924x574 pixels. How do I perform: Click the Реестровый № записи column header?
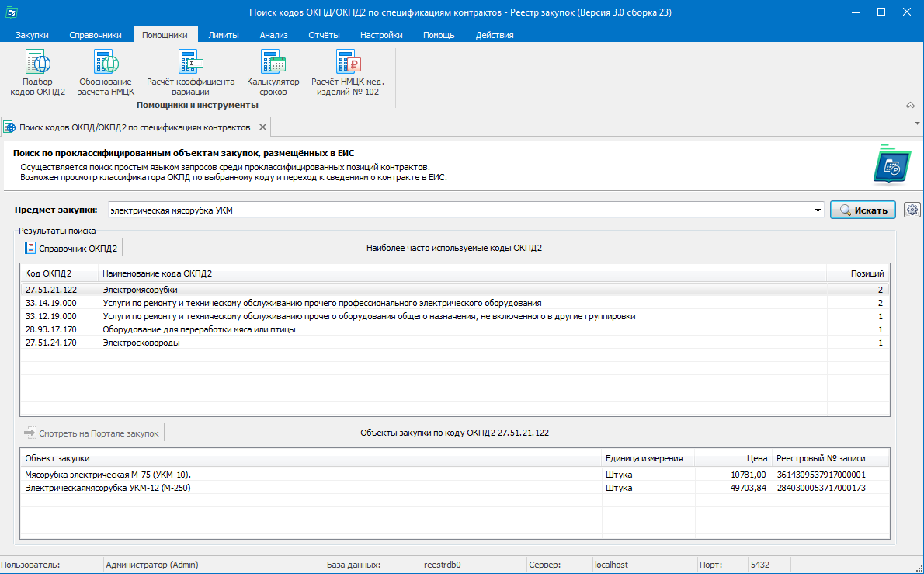pyautogui.click(x=831, y=458)
